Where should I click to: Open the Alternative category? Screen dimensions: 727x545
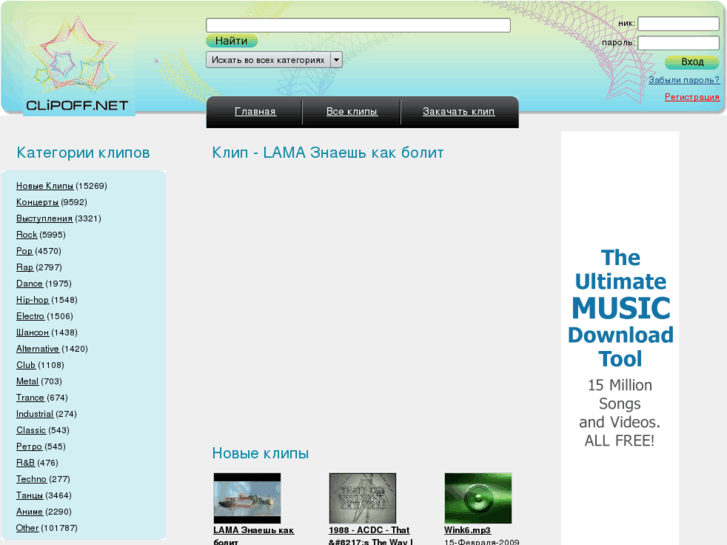tap(38, 349)
